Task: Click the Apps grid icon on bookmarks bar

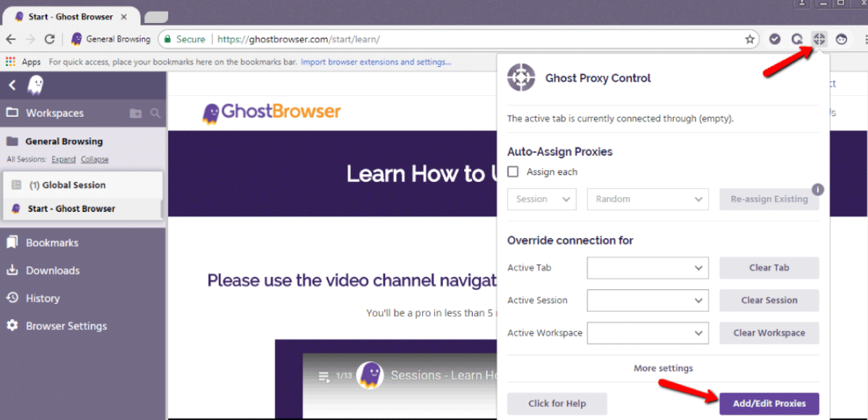Action: (9, 62)
